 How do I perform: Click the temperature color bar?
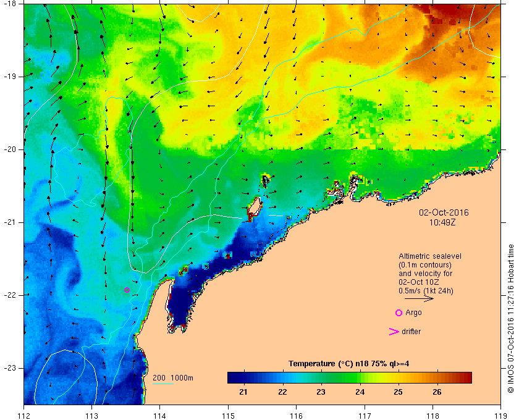[350, 377]
